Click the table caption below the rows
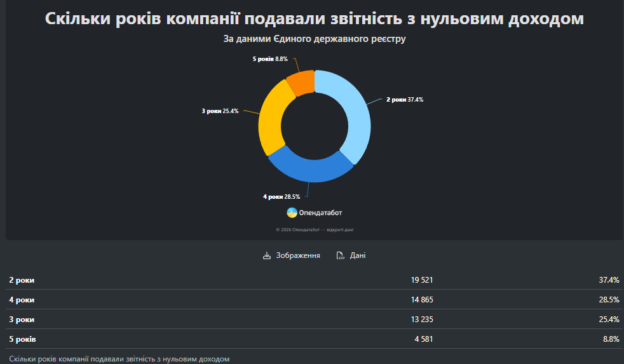 point(119,359)
